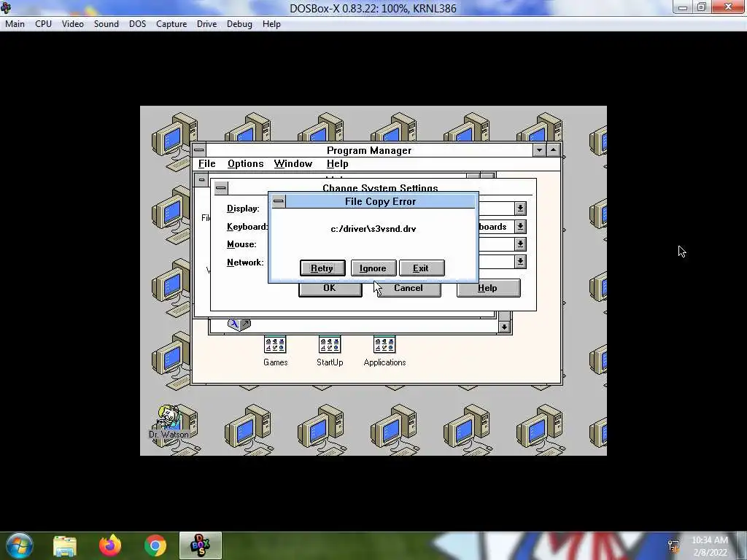The image size is (747, 560).
Task: Open DOSBox-X Main menu
Action: (x=15, y=24)
